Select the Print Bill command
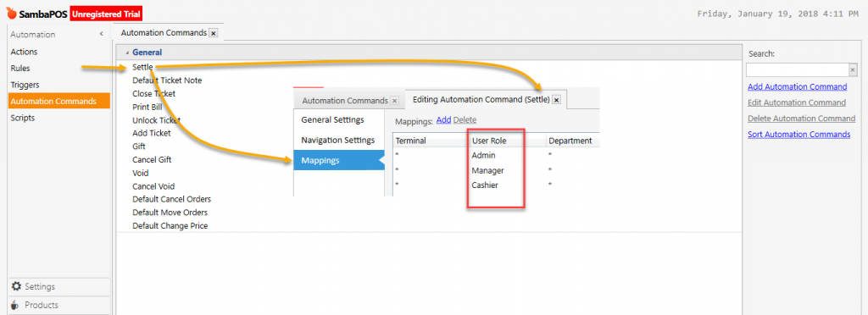The image size is (868, 315). (x=147, y=107)
